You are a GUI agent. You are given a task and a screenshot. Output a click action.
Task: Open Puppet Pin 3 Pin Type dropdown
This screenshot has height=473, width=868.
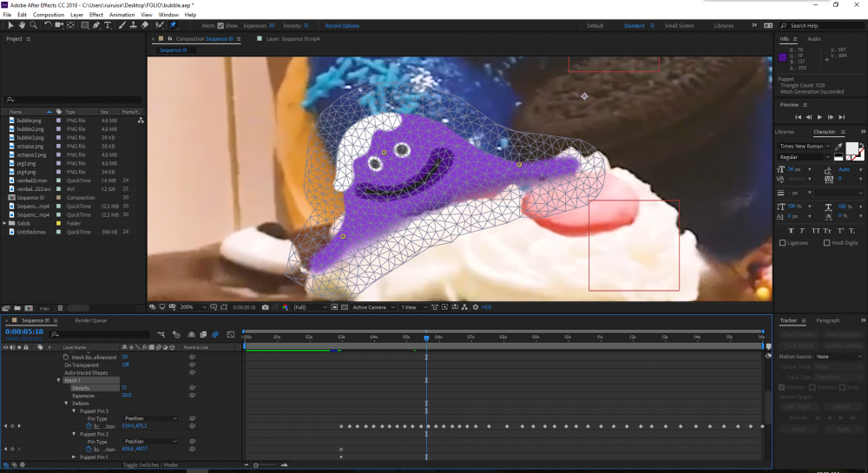point(150,418)
